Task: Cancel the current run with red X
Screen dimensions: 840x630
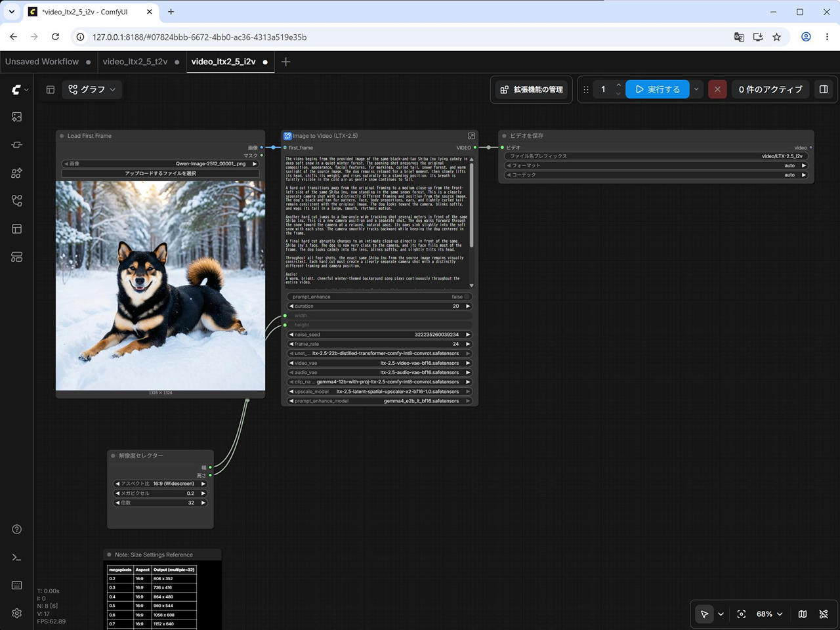Action: click(717, 89)
